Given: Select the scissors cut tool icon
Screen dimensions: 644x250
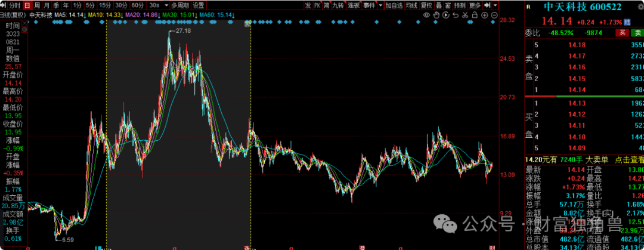Looking at the screenshot, I should (465, 15).
